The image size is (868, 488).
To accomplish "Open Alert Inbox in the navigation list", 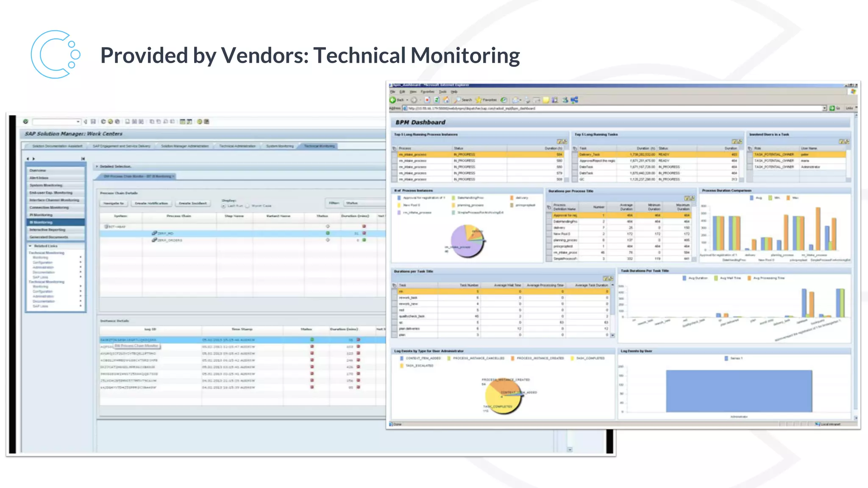I will pyautogui.click(x=56, y=178).
